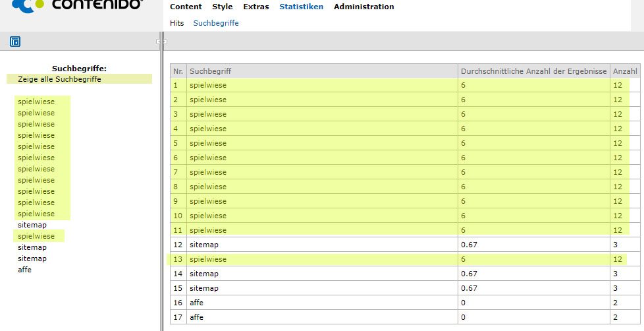
Task: Select 'affe' in the left search term list
Action: point(24,270)
